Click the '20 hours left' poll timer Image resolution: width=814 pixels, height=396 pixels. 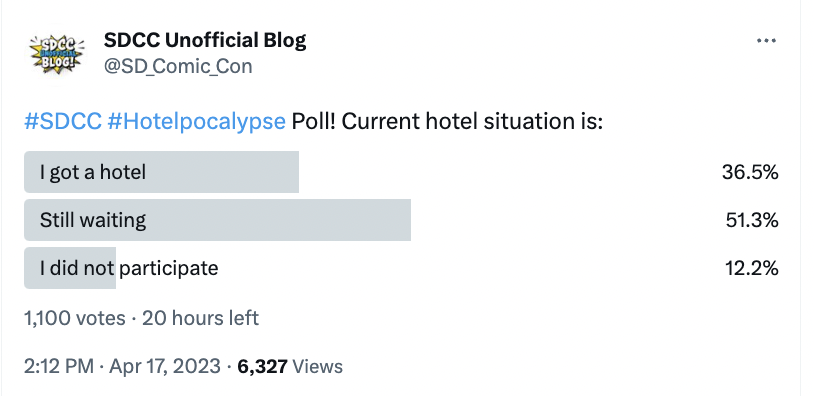click(200, 318)
